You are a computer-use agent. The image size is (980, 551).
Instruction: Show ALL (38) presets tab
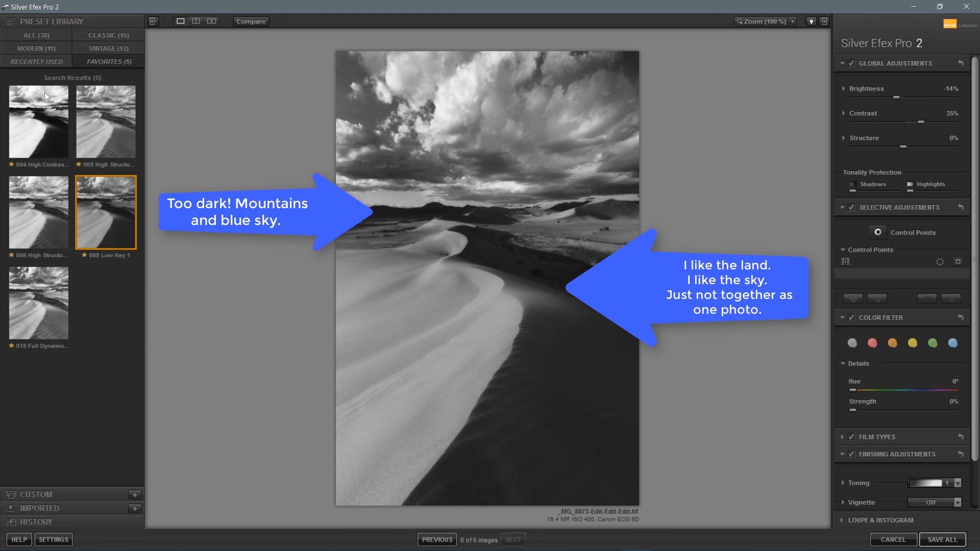click(36, 35)
